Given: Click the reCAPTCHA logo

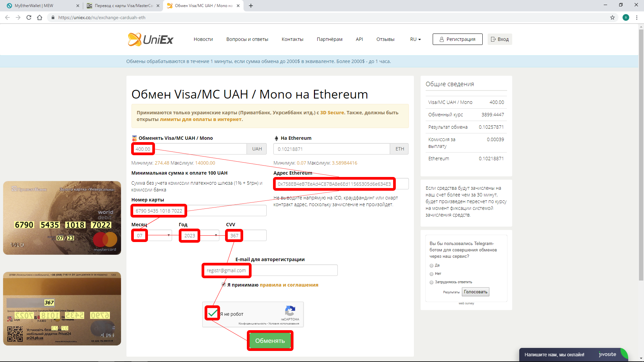Looking at the screenshot, I should point(290,311).
